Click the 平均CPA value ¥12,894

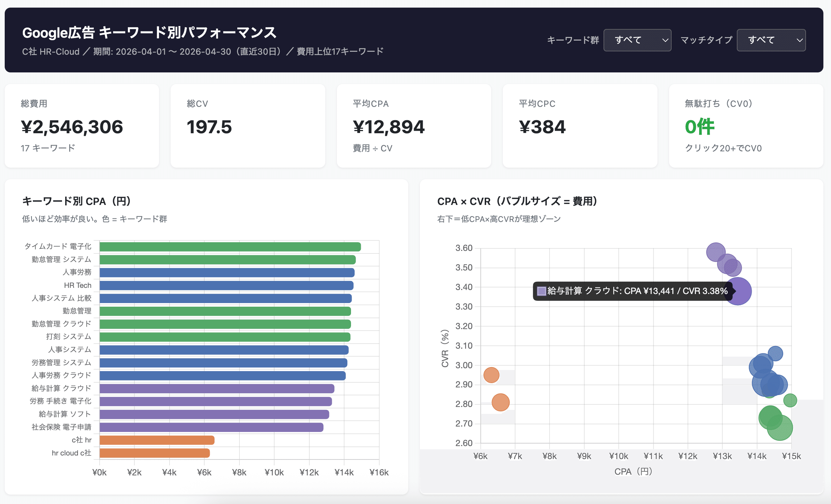[389, 127]
